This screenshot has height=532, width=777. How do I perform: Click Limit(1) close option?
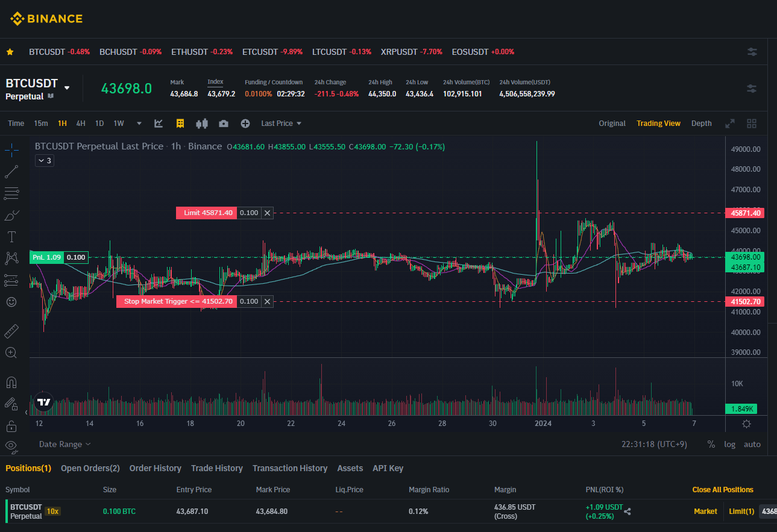coord(741,512)
